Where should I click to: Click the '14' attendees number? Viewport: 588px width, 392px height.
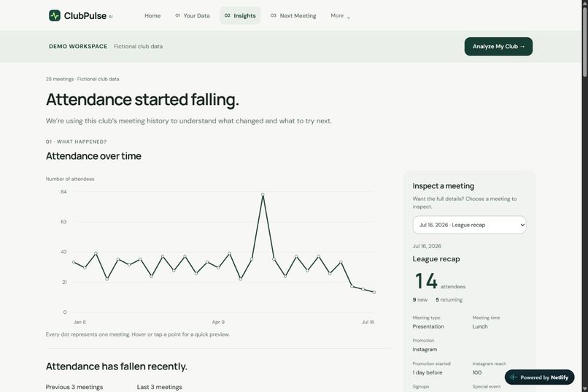426,281
